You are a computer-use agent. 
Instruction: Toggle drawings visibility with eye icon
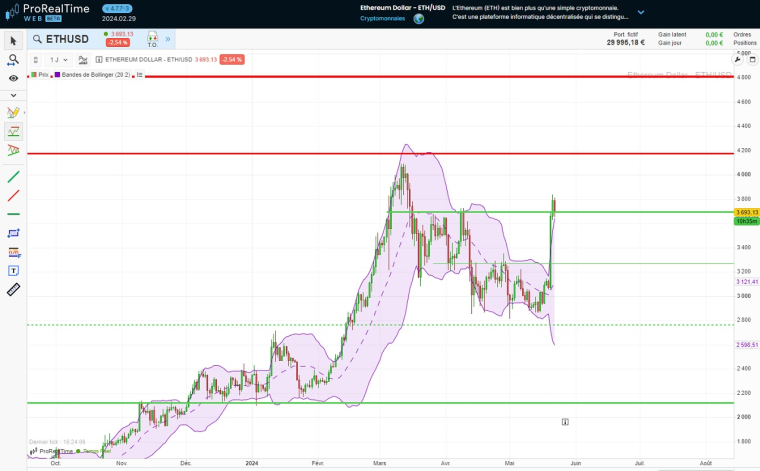(13, 77)
